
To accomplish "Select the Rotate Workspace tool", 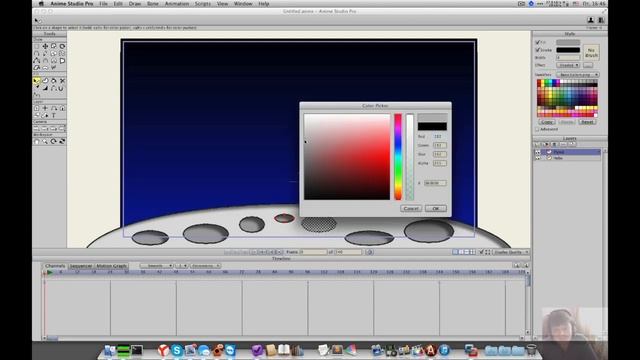I will pyautogui.click(x=54, y=141).
